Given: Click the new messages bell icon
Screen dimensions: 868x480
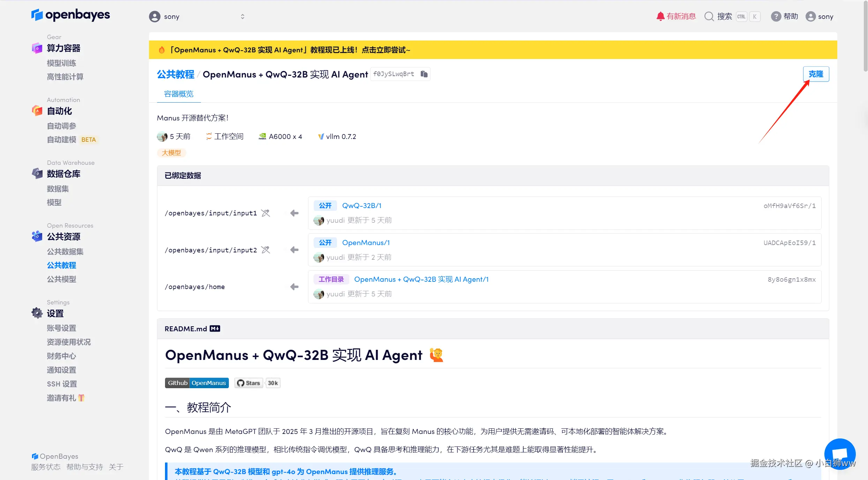Looking at the screenshot, I should point(660,16).
